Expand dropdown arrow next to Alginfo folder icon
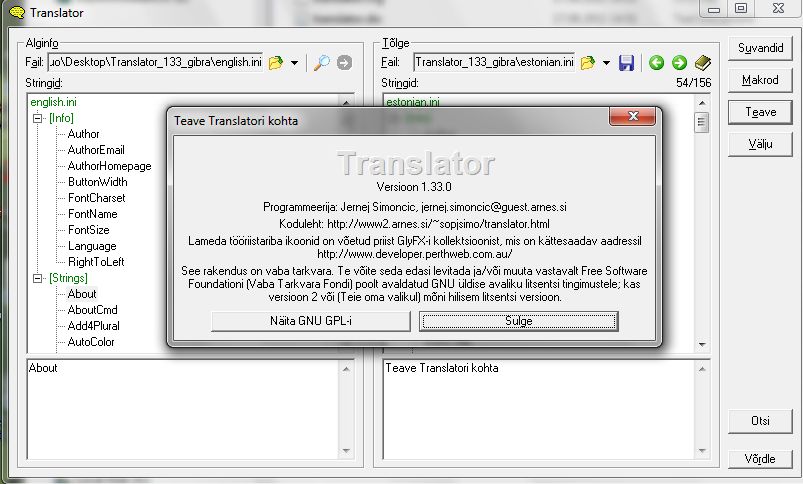The image size is (803, 484). coord(294,63)
